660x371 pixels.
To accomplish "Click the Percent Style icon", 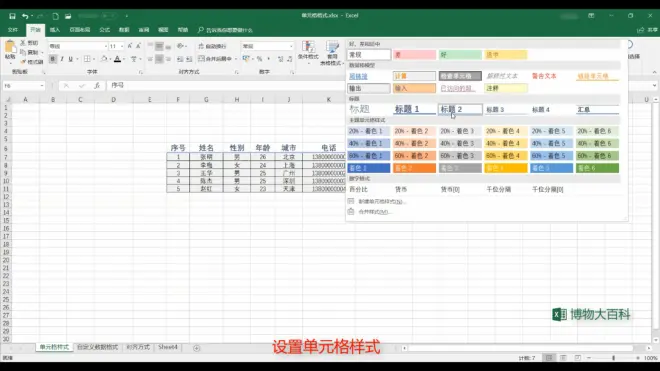I will [260, 59].
